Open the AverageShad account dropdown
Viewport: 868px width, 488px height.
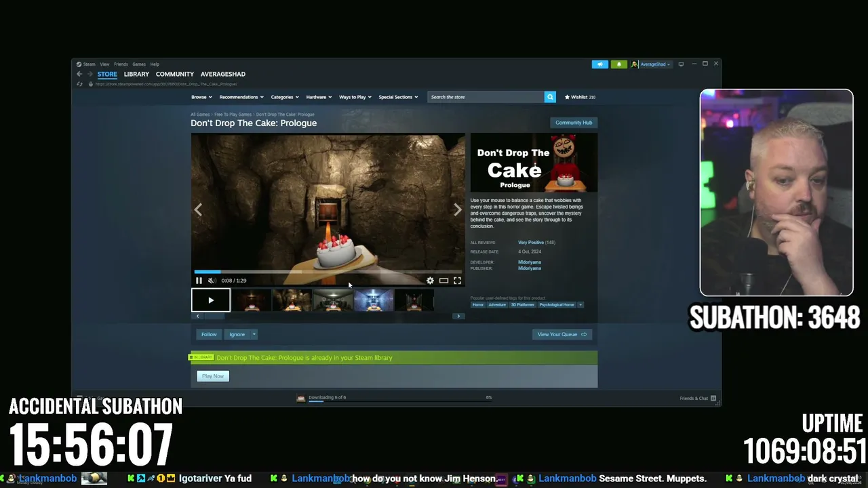coord(655,64)
